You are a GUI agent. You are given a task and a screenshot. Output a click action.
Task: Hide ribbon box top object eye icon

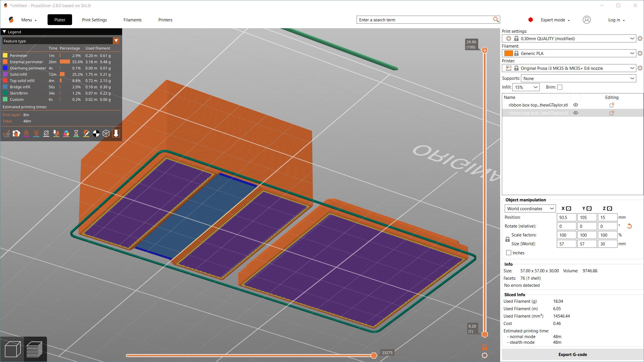pyautogui.click(x=576, y=105)
